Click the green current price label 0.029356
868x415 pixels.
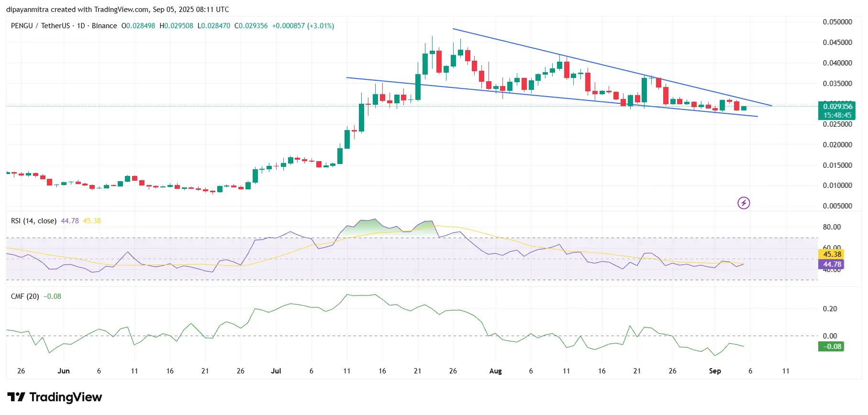tap(836, 107)
